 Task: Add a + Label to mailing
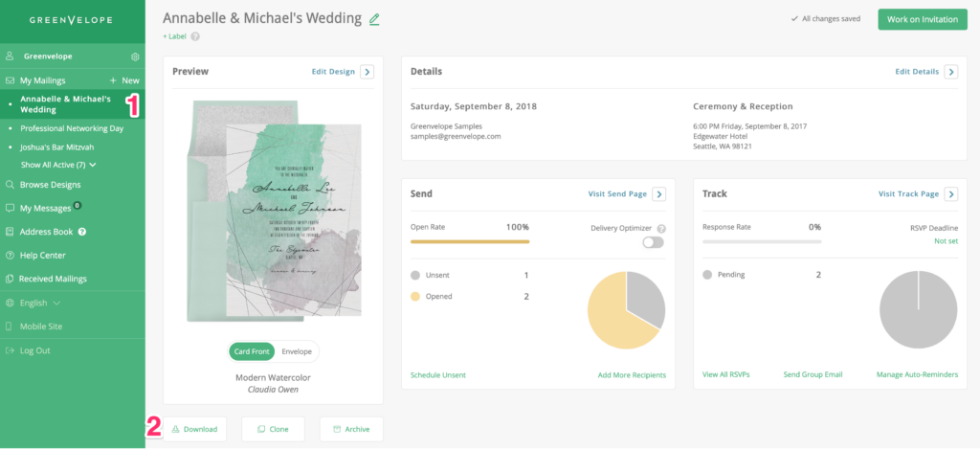pyautogui.click(x=175, y=36)
